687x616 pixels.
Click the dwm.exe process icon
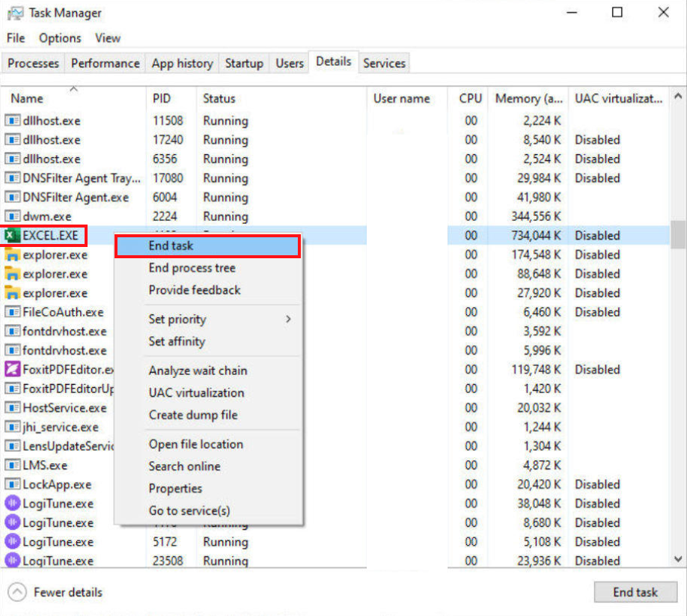[12, 217]
